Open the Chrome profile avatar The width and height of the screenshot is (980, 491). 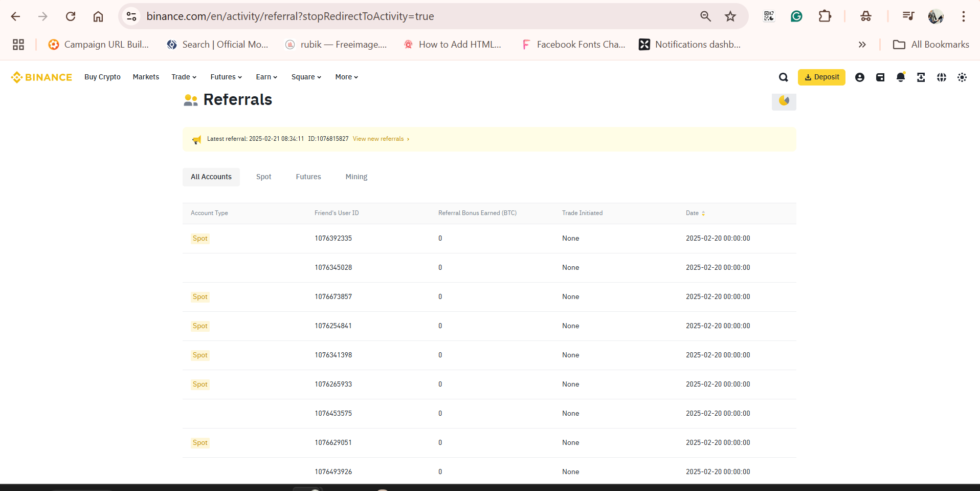[x=936, y=16]
